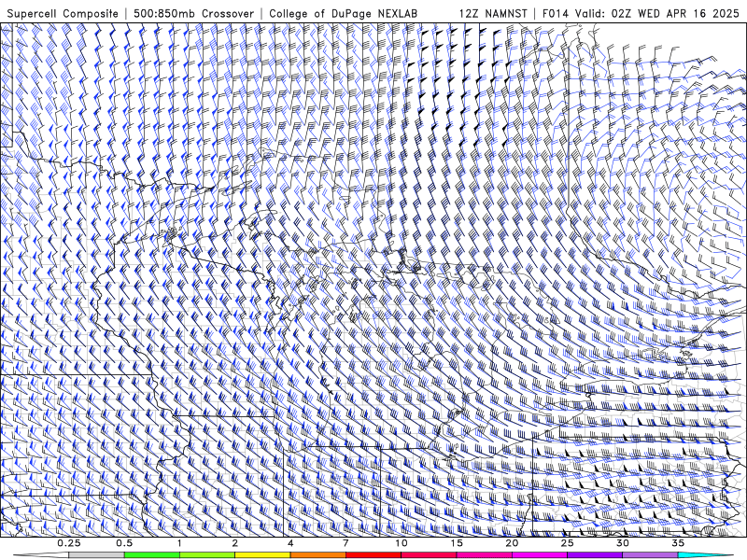Viewport: 747px width, 560px height.
Task: Click the "1" legend value
Action: [179, 543]
